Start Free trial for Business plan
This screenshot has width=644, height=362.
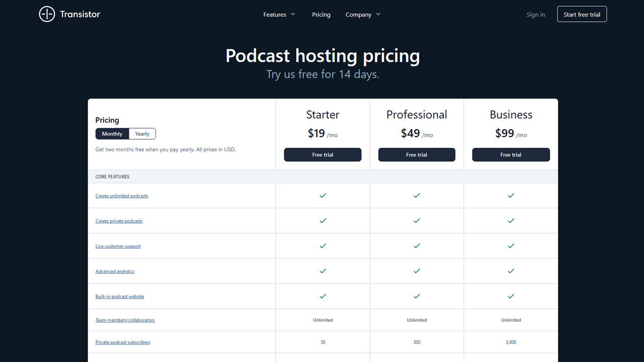(511, 155)
